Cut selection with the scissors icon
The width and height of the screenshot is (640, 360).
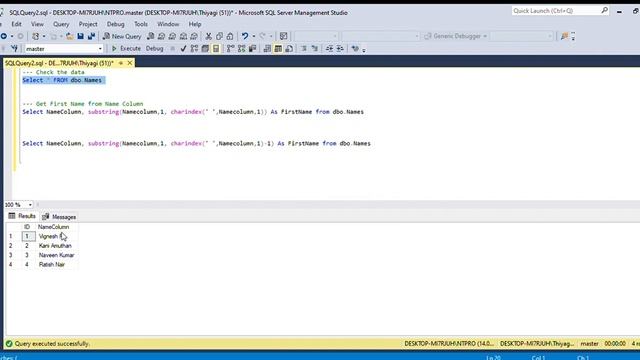coord(209,36)
